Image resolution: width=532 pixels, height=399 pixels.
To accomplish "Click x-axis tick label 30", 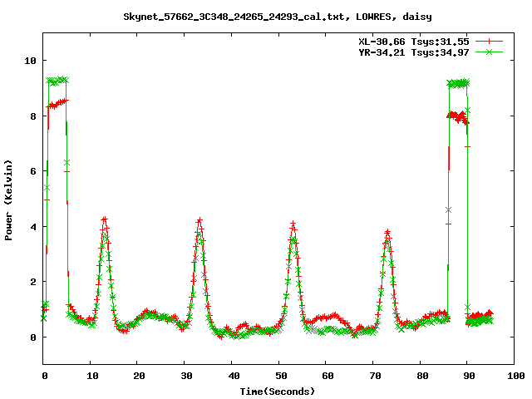I will tap(186, 376).
